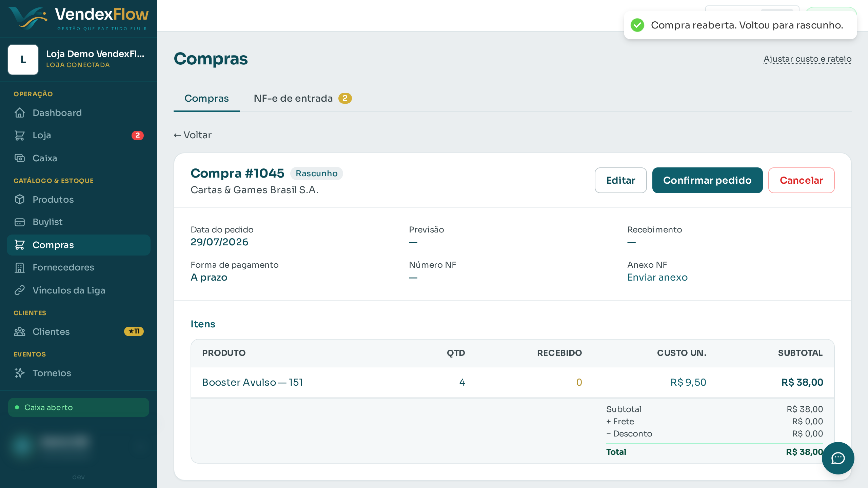
Task: Click Loja Demo VendexFl... store name
Action: click(95, 54)
